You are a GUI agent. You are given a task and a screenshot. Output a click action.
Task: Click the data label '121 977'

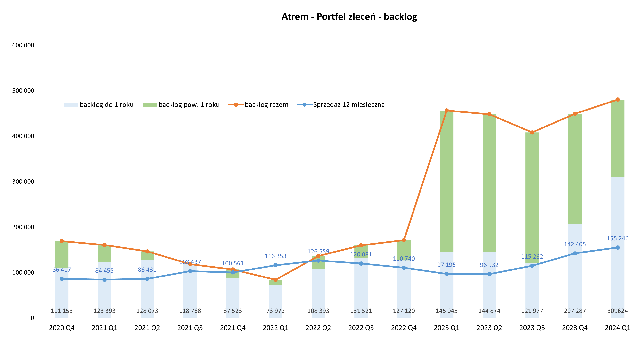point(532,311)
